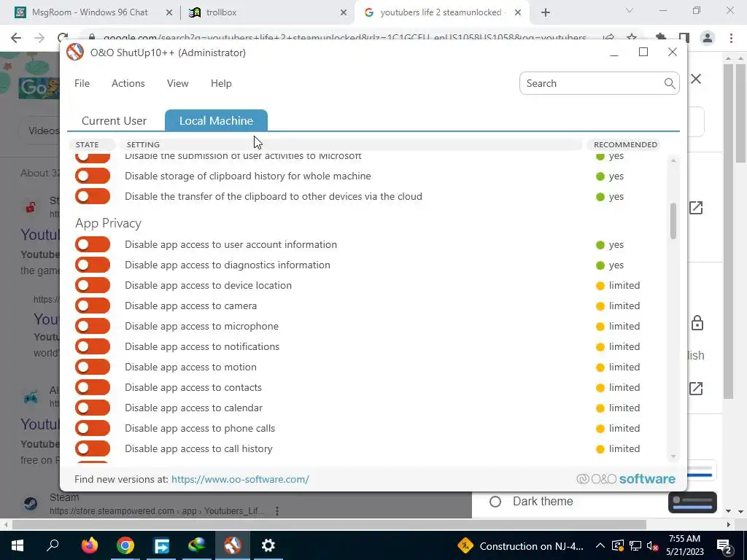Toggle Disable transfer of clipboard to cloud
The width and height of the screenshot is (747, 560).
click(x=93, y=196)
